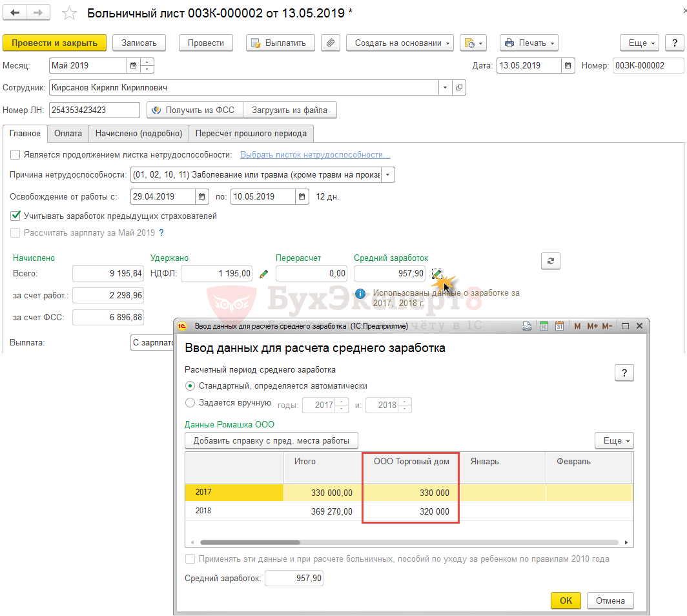Toggle Применять эти данные по правилам 2010 года checkbox

tap(190, 559)
